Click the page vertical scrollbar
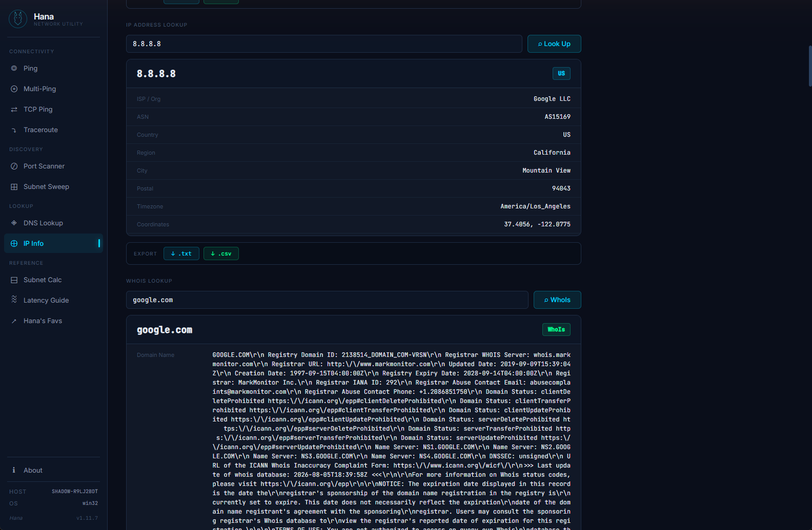 810,66
